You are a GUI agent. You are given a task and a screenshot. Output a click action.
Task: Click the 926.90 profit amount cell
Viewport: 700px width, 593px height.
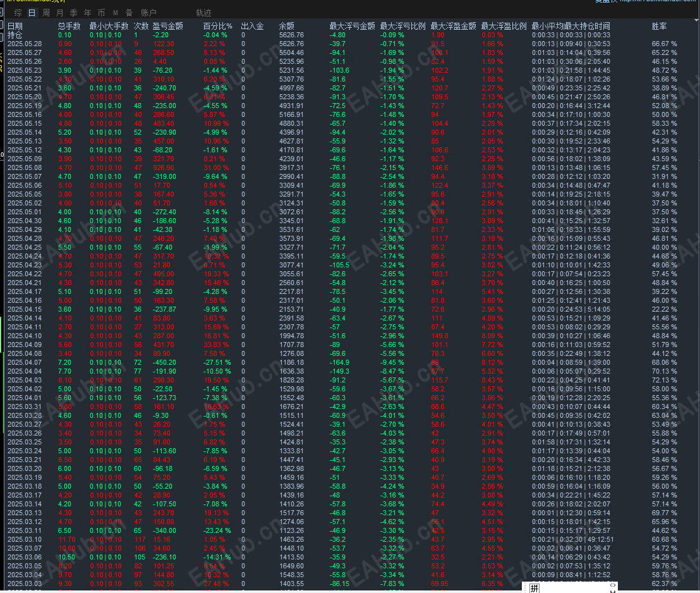[x=164, y=168]
